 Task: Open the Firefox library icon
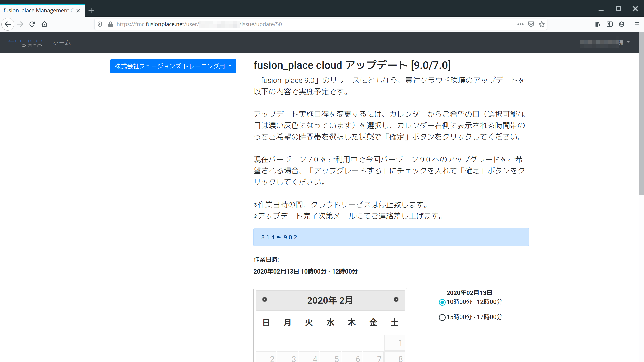(597, 24)
